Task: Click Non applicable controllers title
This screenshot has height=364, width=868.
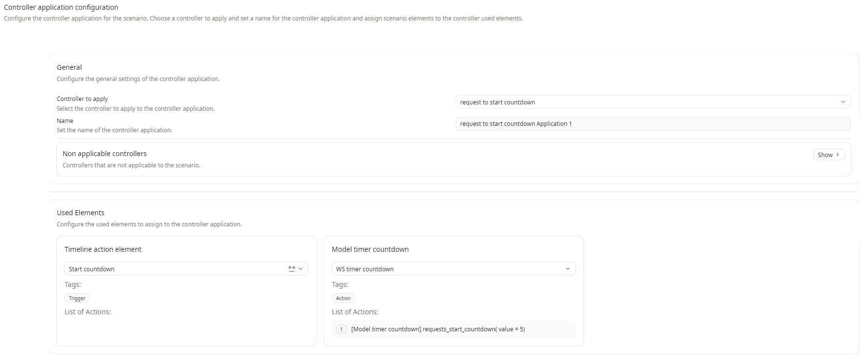Action: pos(104,154)
